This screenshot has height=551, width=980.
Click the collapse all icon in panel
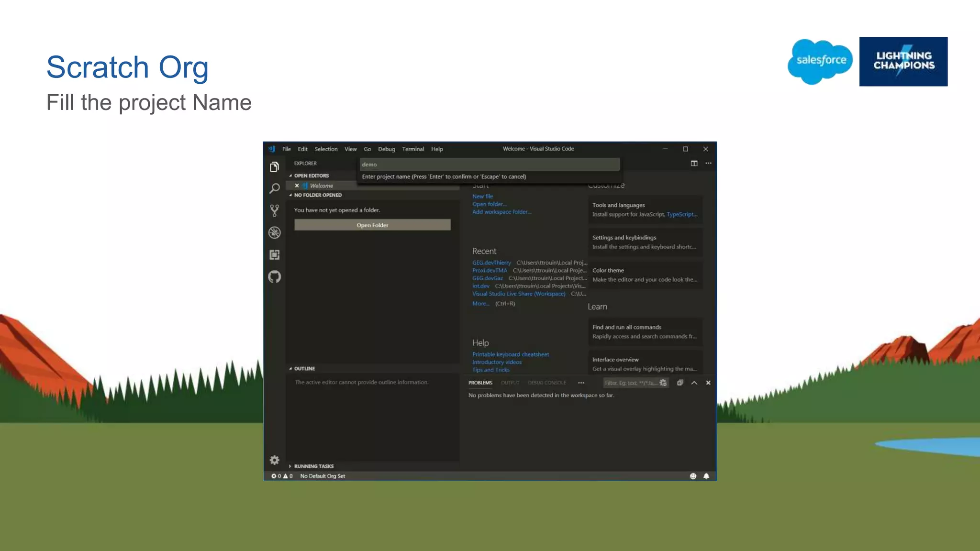679,383
